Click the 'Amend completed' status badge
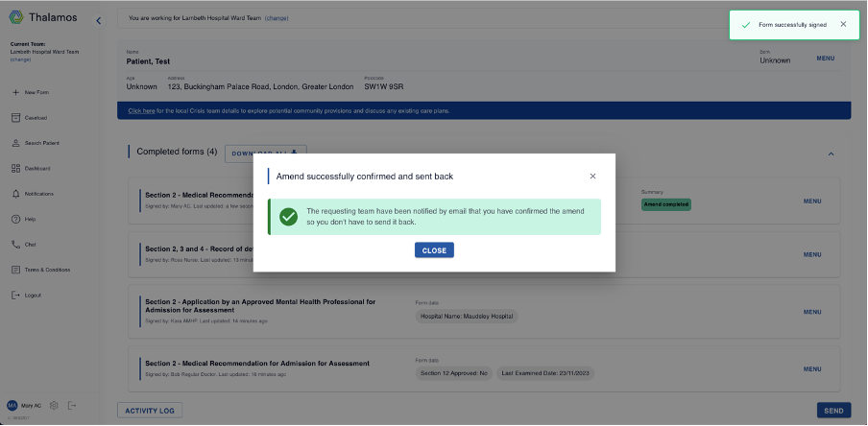 (x=666, y=204)
